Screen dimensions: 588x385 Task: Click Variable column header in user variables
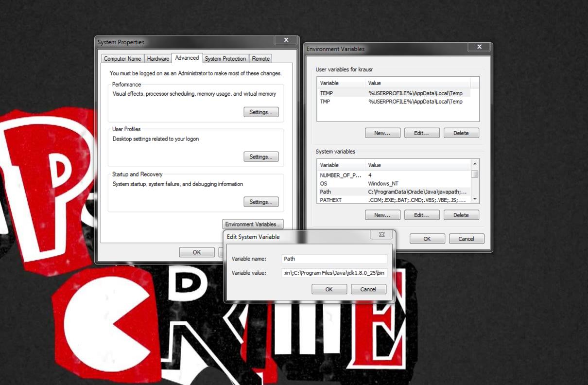(341, 83)
